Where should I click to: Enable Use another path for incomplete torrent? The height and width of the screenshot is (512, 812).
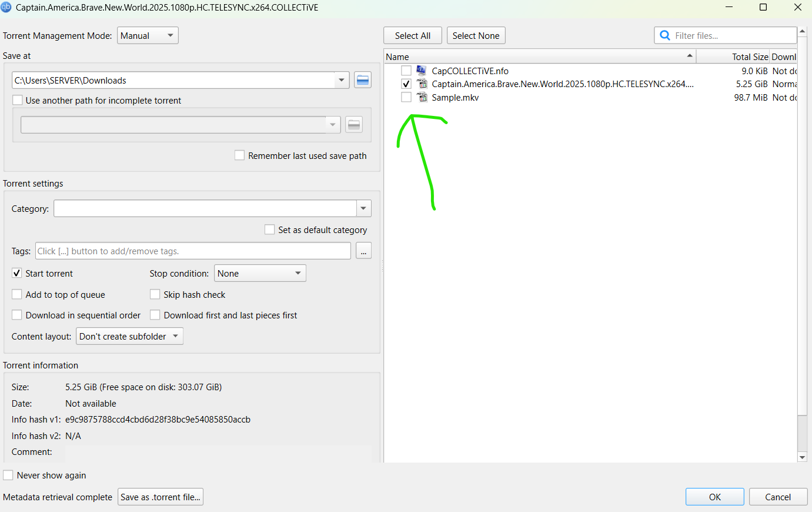[x=18, y=100]
